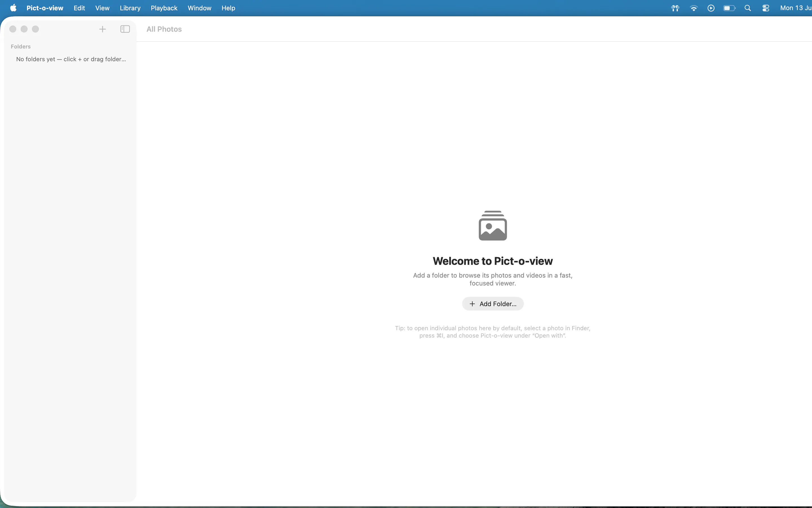Open the Edit menu
This screenshot has height=508, width=812.
click(x=79, y=8)
